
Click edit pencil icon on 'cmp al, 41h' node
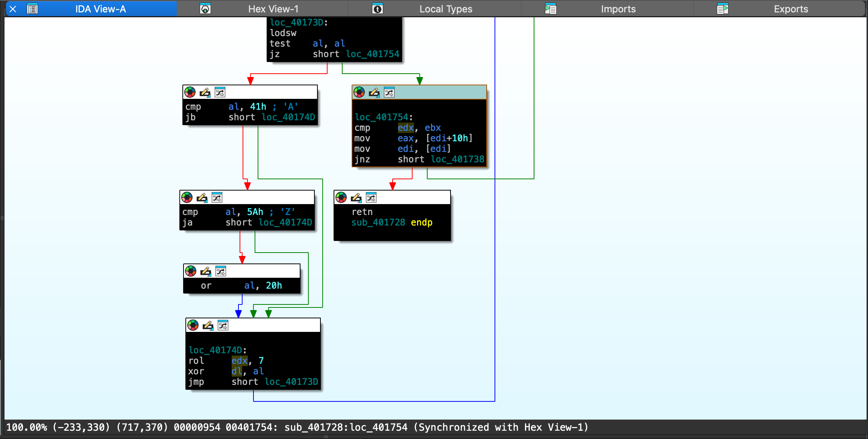[x=205, y=92]
